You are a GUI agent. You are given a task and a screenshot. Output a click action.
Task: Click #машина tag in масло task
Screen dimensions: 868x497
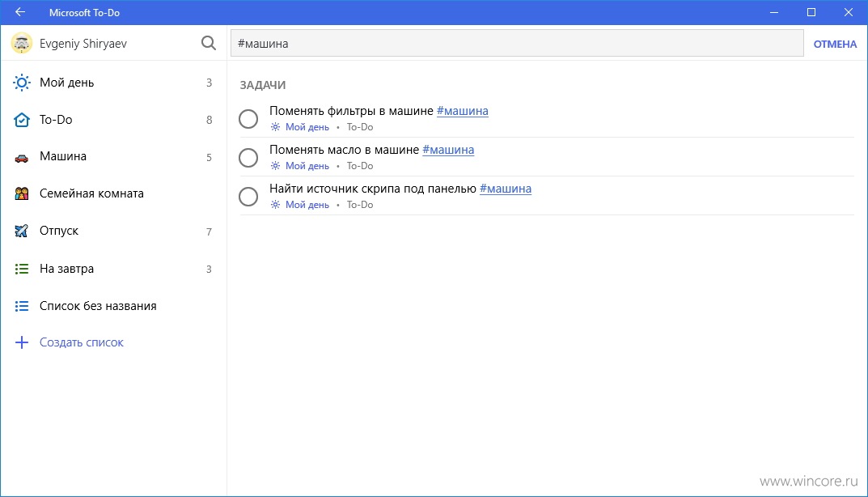click(448, 150)
